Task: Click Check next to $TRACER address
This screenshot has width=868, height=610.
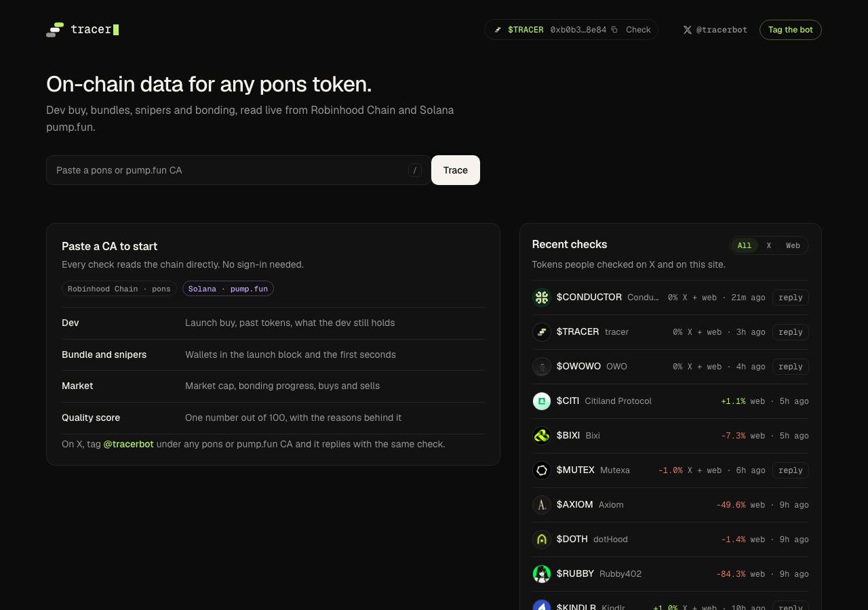Action: pyautogui.click(x=638, y=30)
